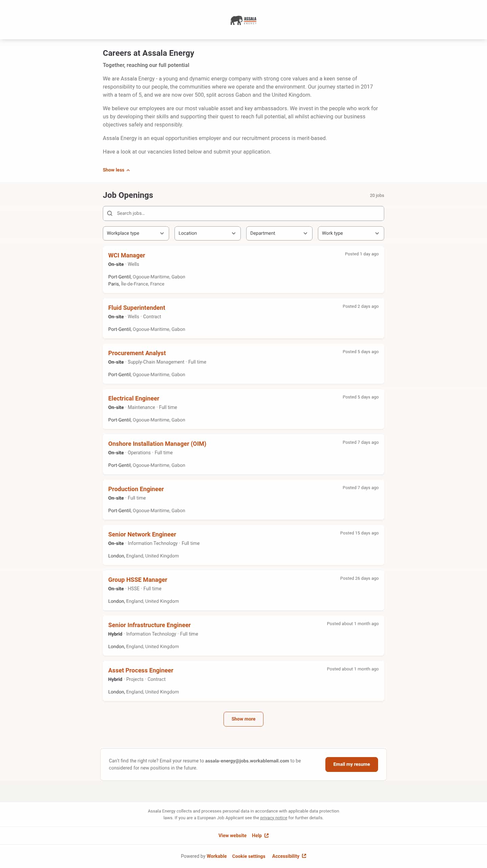Open the Work type filter
The width and height of the screenshot is (487, 868).
click(351, 233)
